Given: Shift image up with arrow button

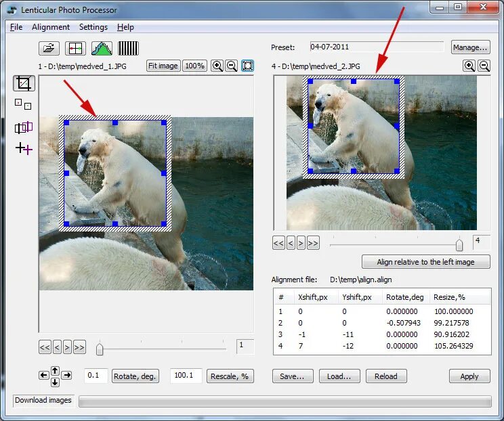Looking at the screenshot, I should [x=55, y=371].
